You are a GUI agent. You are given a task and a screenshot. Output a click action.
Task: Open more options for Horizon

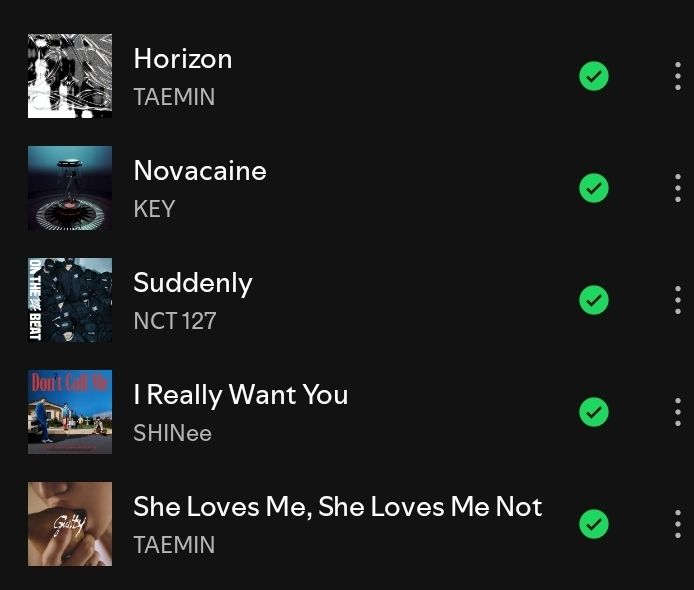678,76
